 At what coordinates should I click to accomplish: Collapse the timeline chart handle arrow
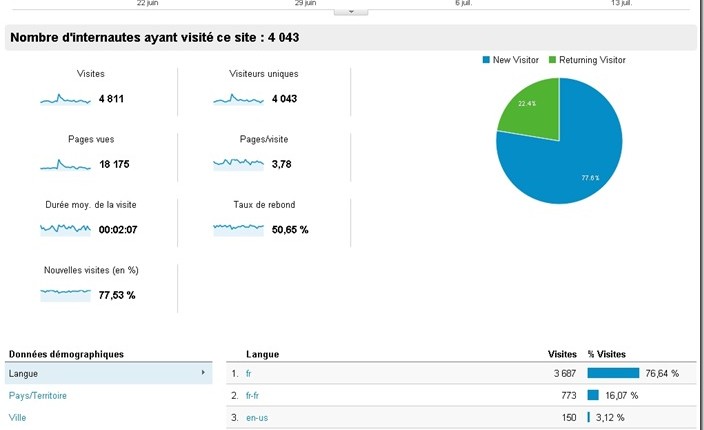tap(350, 11)
